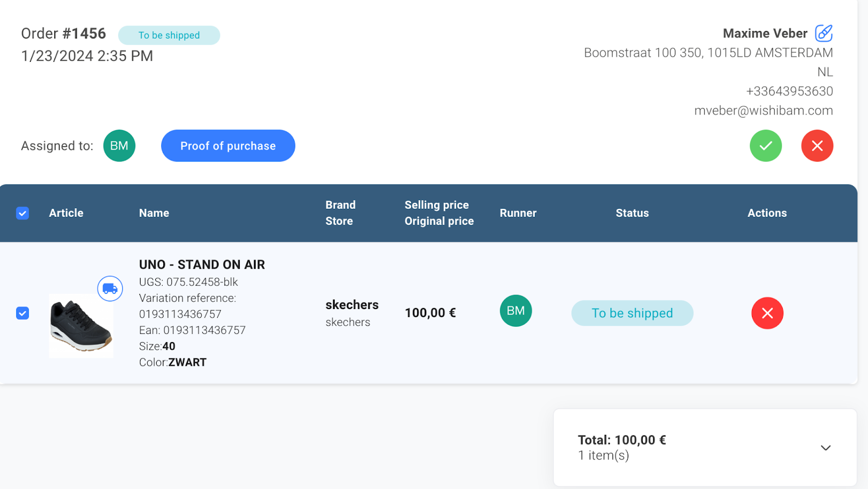Click Boomstraat 100 350 address line
This screenshot has width=868, height=489.
coord(708,53)
